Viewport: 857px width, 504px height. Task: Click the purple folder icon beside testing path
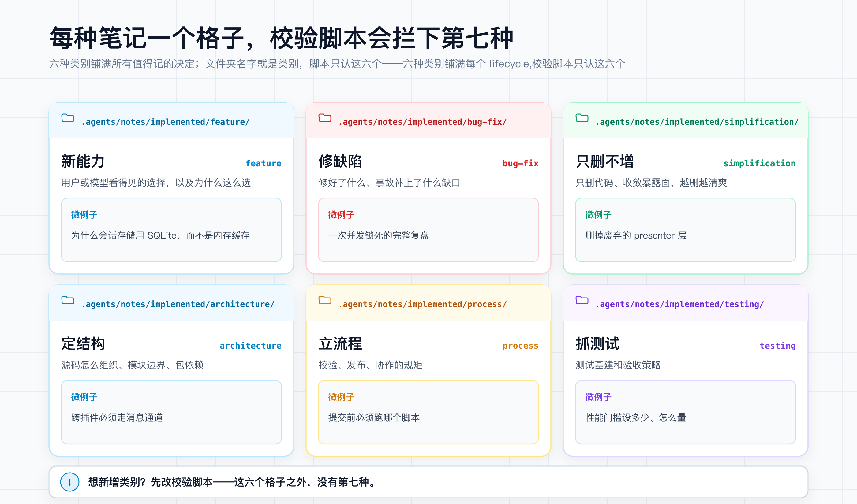(582, 300)
